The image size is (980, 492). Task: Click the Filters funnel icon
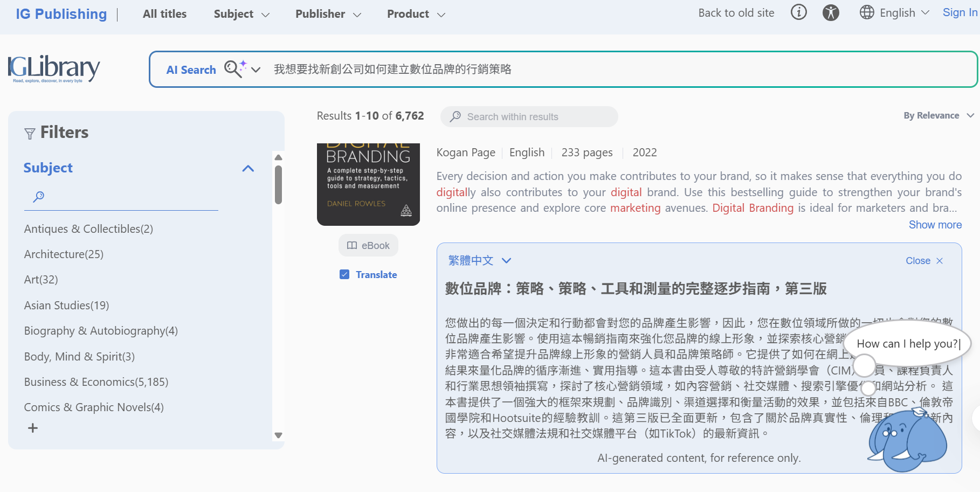[30, 134]
